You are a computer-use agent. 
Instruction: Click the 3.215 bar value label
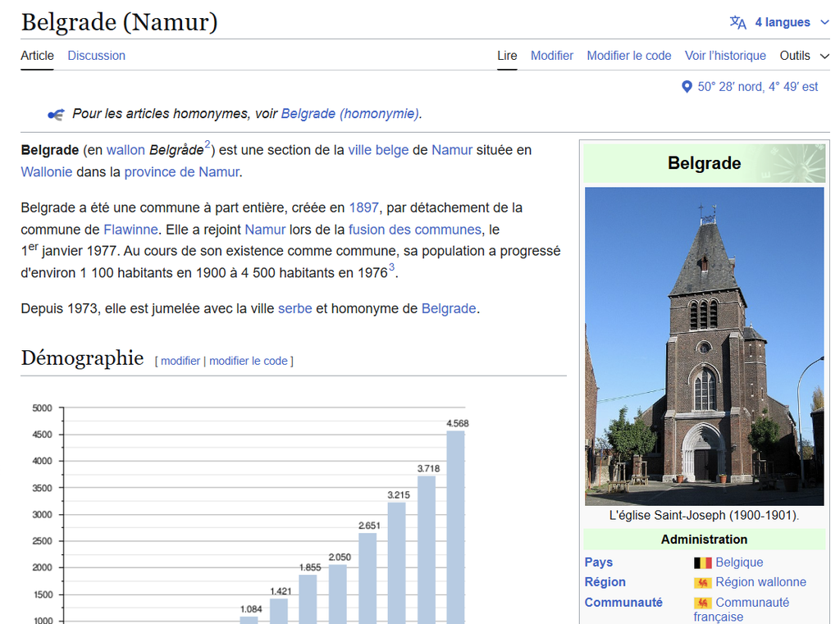tap(399, 495)
